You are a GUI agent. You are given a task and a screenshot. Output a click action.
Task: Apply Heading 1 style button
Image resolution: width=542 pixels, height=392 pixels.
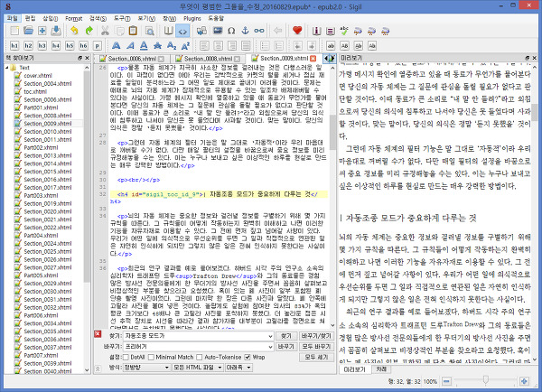[14, 46]
